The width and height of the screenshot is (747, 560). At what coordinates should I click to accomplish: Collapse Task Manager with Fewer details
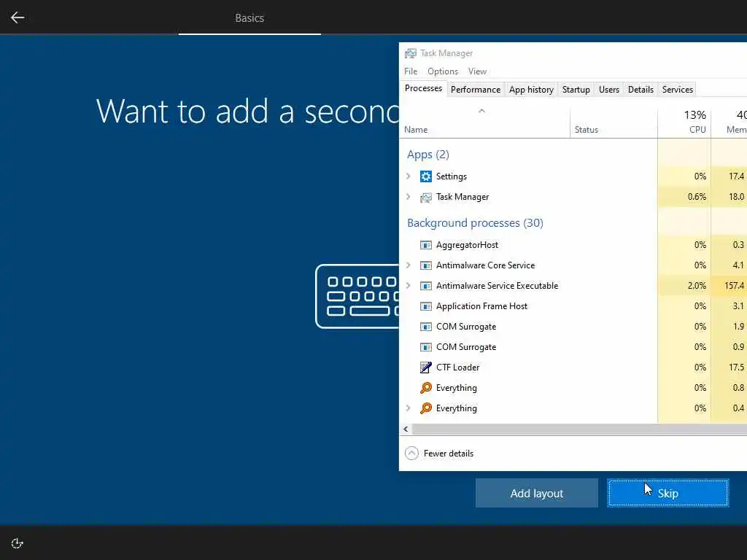(x=439, y=454)
